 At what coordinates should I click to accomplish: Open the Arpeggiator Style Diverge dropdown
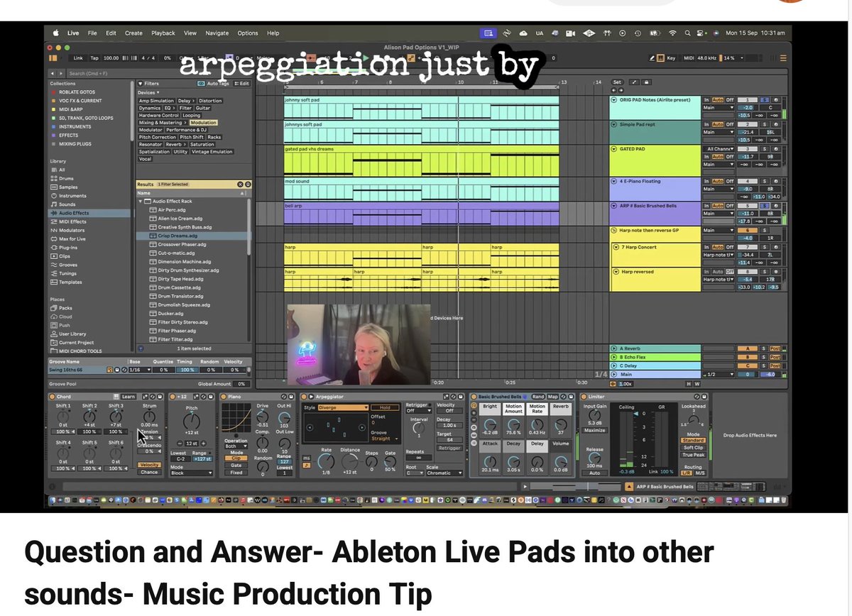[344, 407]
